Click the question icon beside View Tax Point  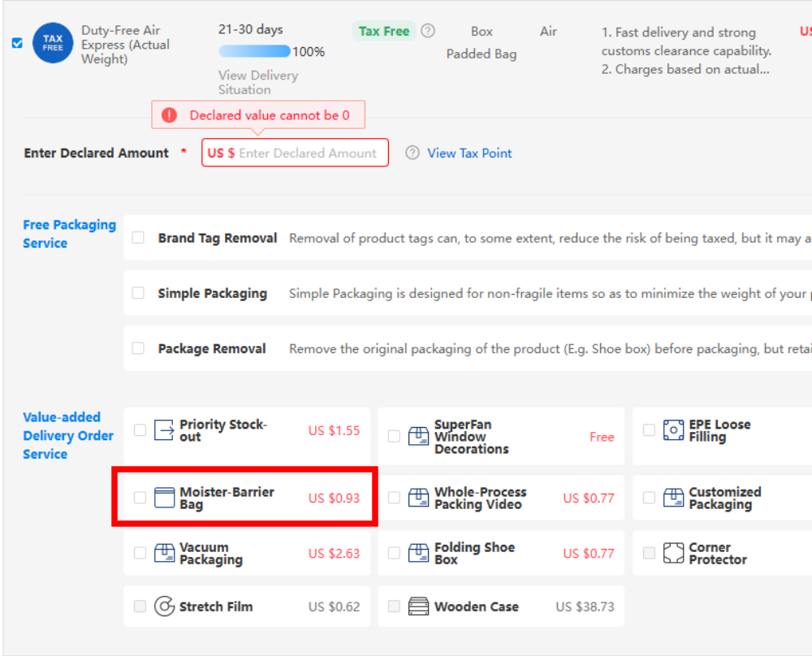412,153
